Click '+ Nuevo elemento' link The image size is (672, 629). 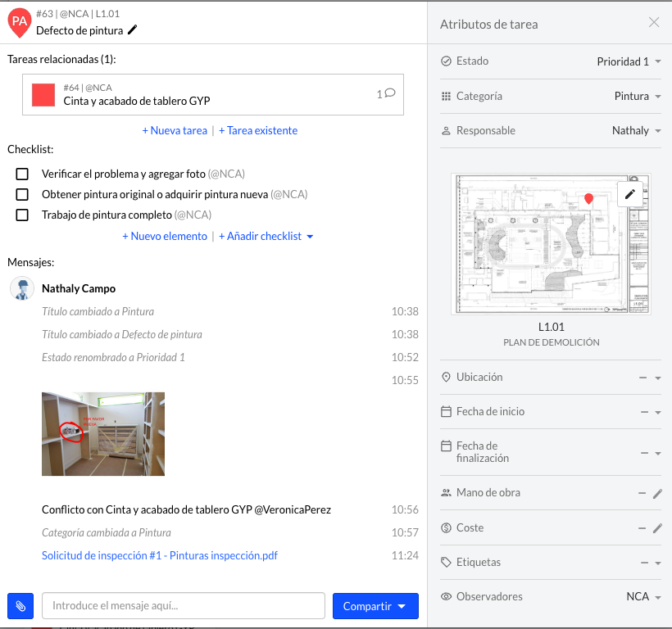[165, 237]
